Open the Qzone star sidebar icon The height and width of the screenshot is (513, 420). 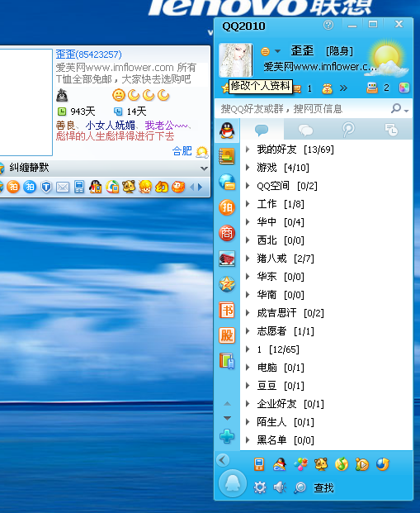click(227, 284)
